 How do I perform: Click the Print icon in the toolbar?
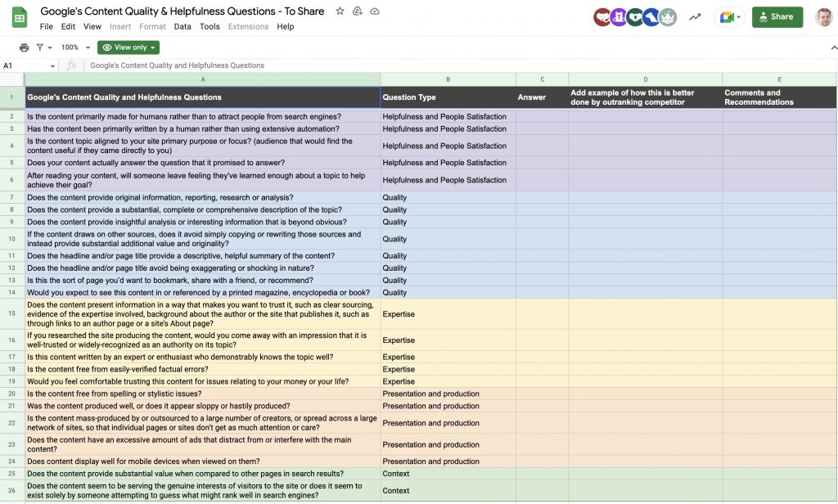click(x=23, y=47)
